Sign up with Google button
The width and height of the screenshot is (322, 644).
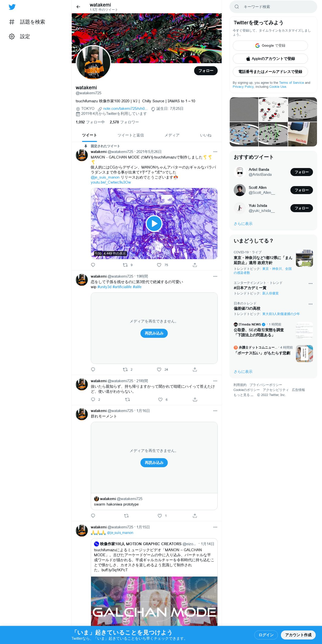[x=270, y=46]
